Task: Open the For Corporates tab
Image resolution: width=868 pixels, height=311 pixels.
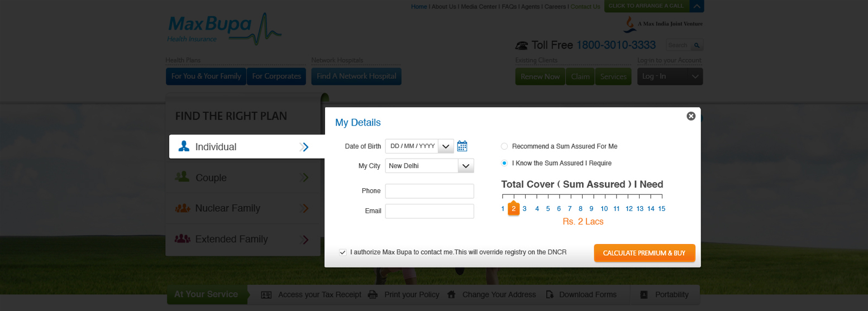Action: tap(276, 76)
